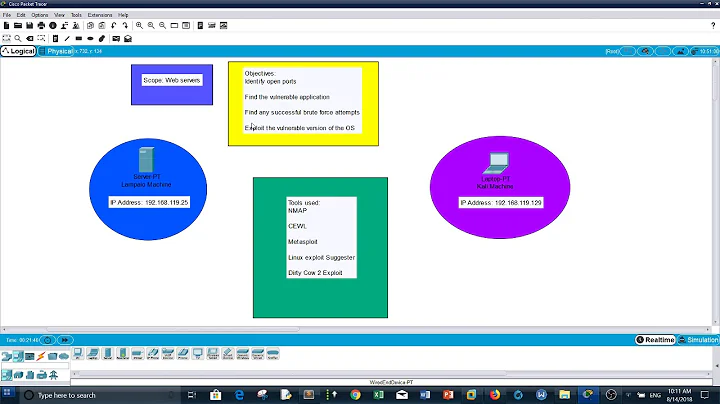The height and width of the screenshot is (404, 720).
Task: Switch to the Logical workspace tab
Action: (18, 51)
